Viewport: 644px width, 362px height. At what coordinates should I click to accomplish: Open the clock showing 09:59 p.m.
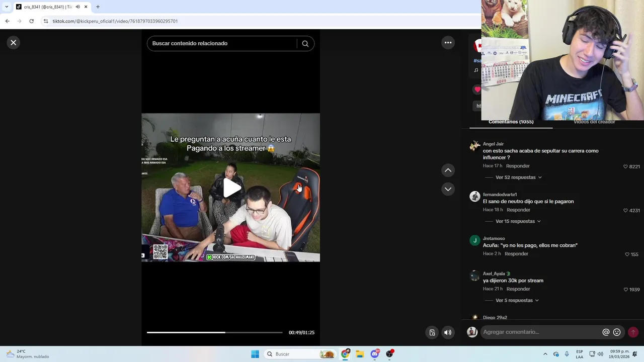pyautogui.click(x=619, y=354)
